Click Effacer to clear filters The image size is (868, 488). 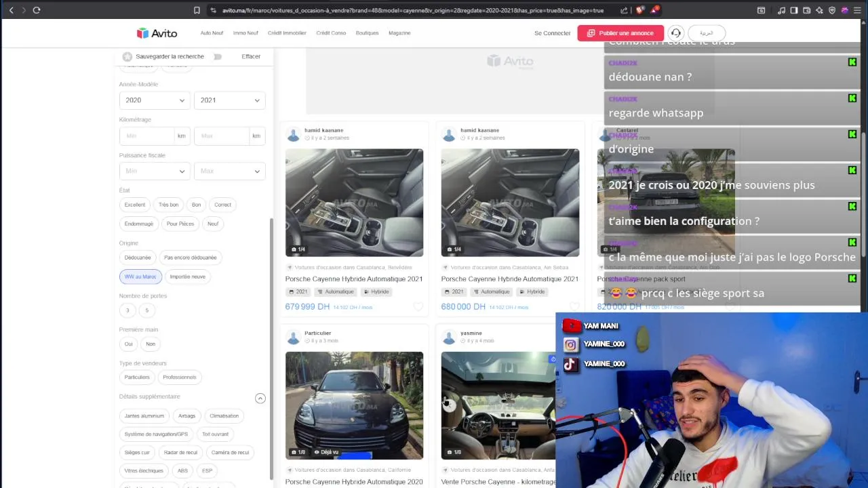point(251,56)
